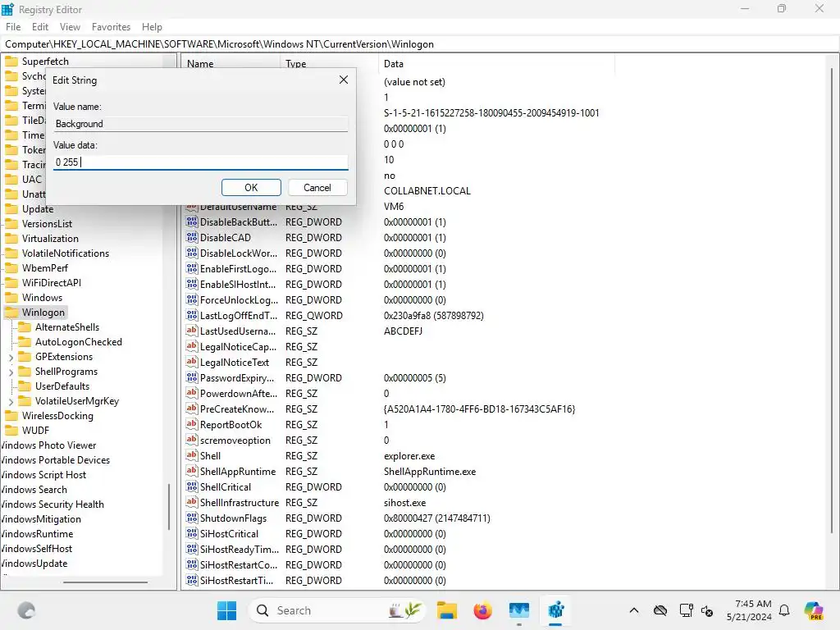The image size is (840, 630).
Task: Click the LastLogOffEndTime QWORD value icon
Action: [192, 316]
